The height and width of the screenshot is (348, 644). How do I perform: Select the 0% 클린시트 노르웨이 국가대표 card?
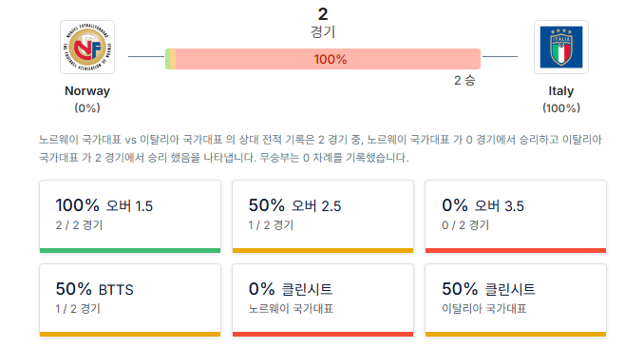point(323,300)
